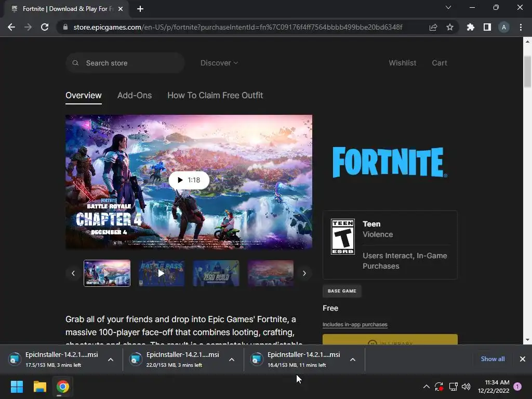532x399 pixels.
Task: Click the Search store input field
Action: pyautogui.click(x=125, y=63)
